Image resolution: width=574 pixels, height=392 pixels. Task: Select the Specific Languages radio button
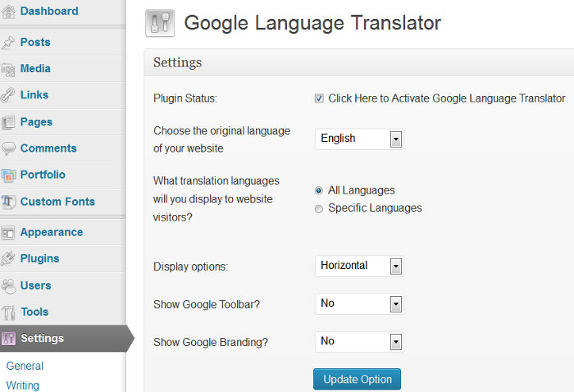point(319,209)
